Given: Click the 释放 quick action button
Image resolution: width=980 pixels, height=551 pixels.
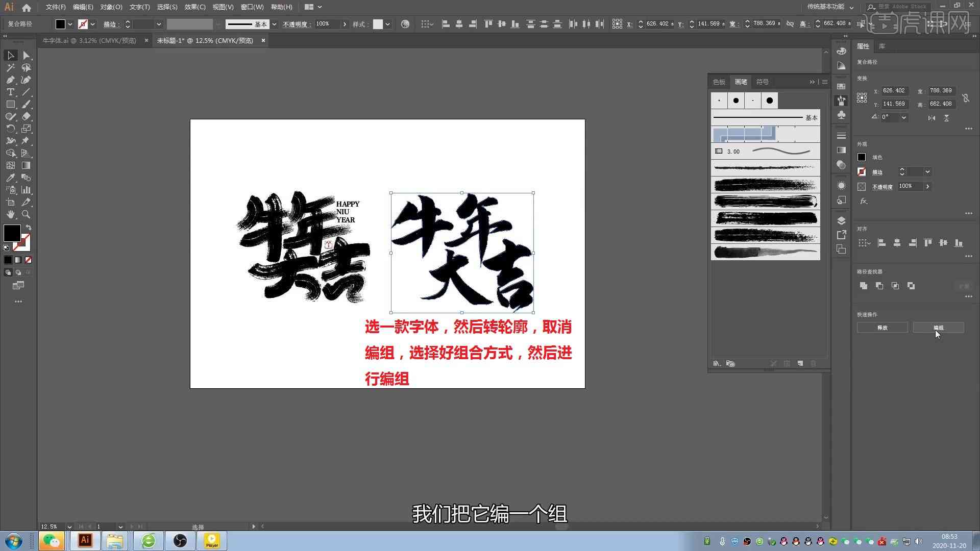Looking at the screenshot, I should 881,328.
